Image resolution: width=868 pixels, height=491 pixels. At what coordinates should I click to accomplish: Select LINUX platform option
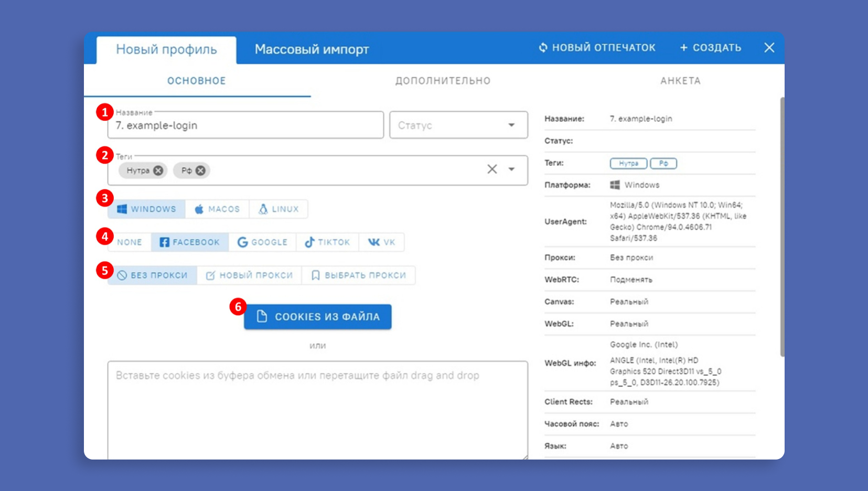pos(278,209)
